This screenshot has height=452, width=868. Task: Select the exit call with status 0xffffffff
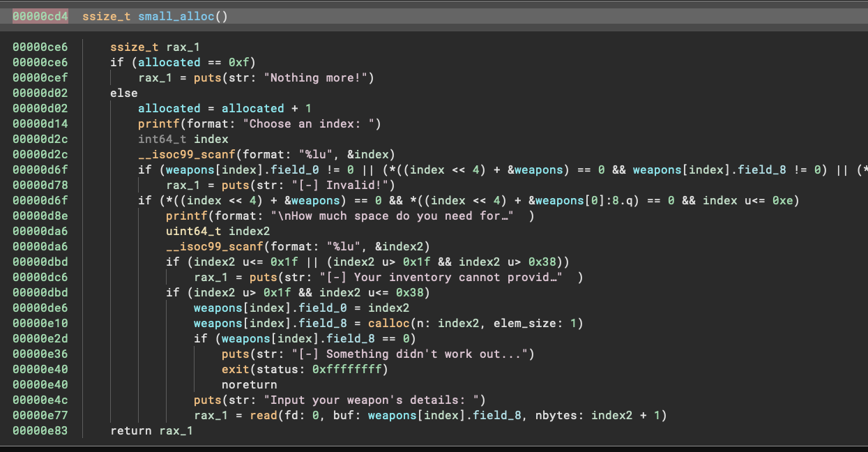(x=235, y=369)
